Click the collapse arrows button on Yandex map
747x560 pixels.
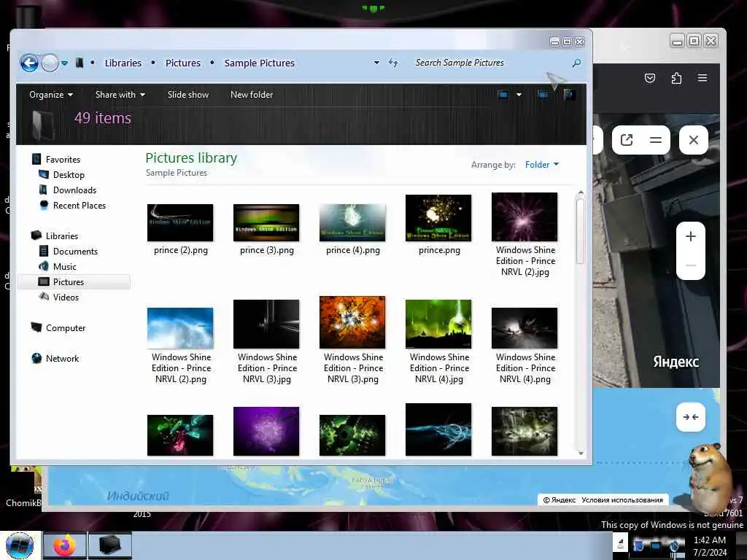pos(691,417)
